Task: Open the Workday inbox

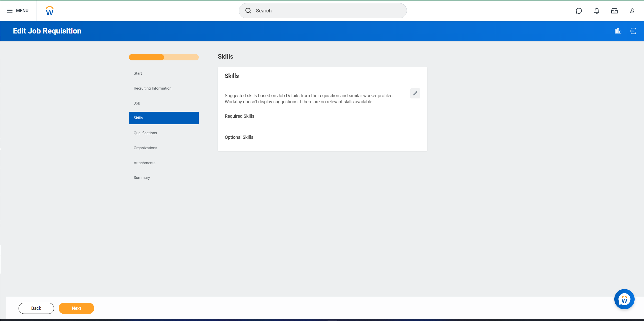Action: 614,11
